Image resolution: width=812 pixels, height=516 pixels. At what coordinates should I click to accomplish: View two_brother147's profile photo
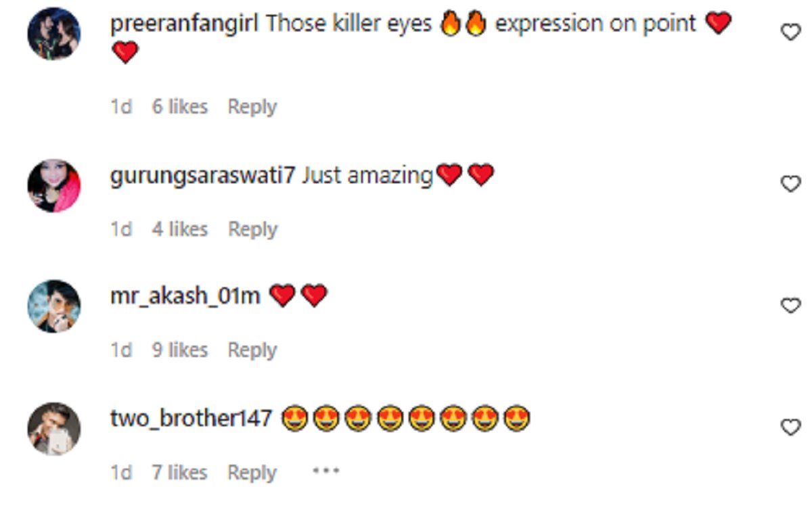[x=54, y=429]
